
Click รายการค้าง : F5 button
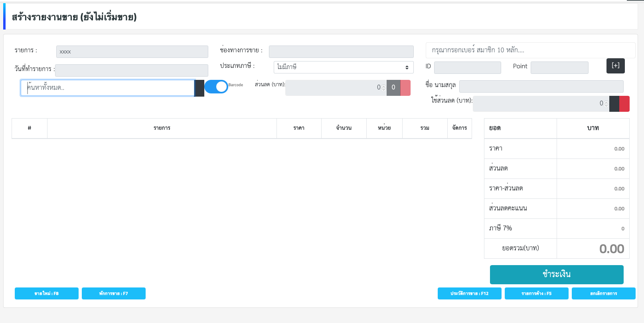click(536, 293)
